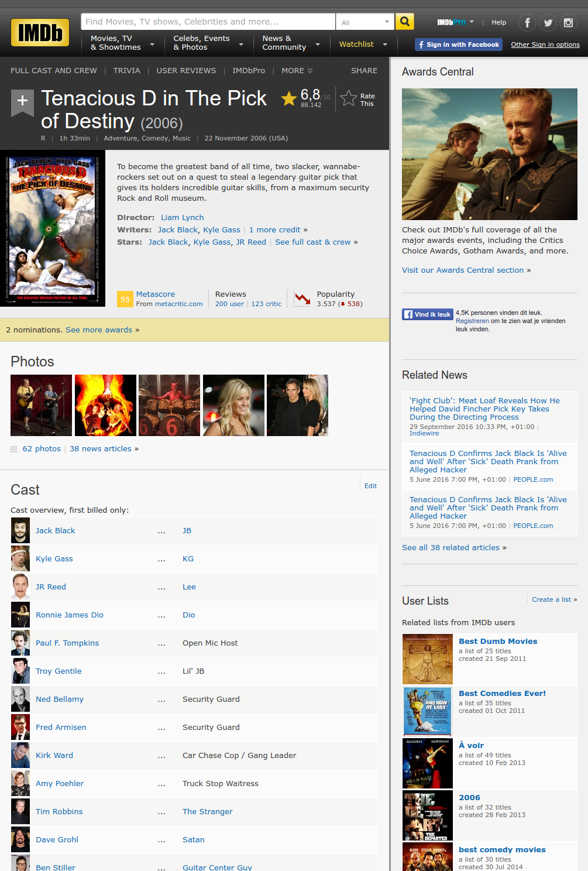The image size is (588, 871).
Task: Open IMDb's Instagram page icon
Action: [x=568, y=23]
